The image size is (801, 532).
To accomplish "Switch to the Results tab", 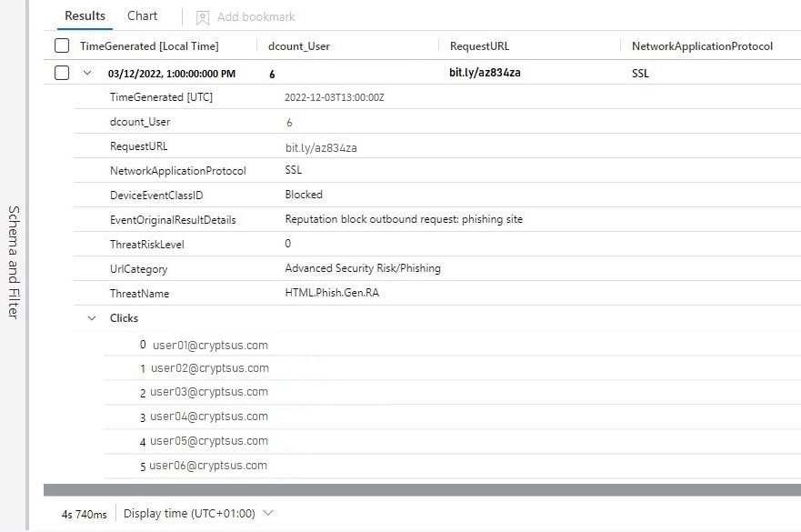I will point(85,15).
